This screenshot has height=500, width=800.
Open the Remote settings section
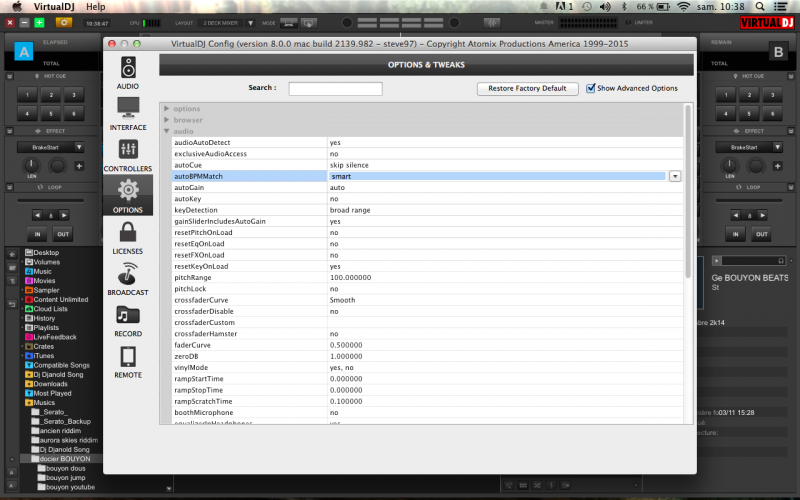[128, 362]
